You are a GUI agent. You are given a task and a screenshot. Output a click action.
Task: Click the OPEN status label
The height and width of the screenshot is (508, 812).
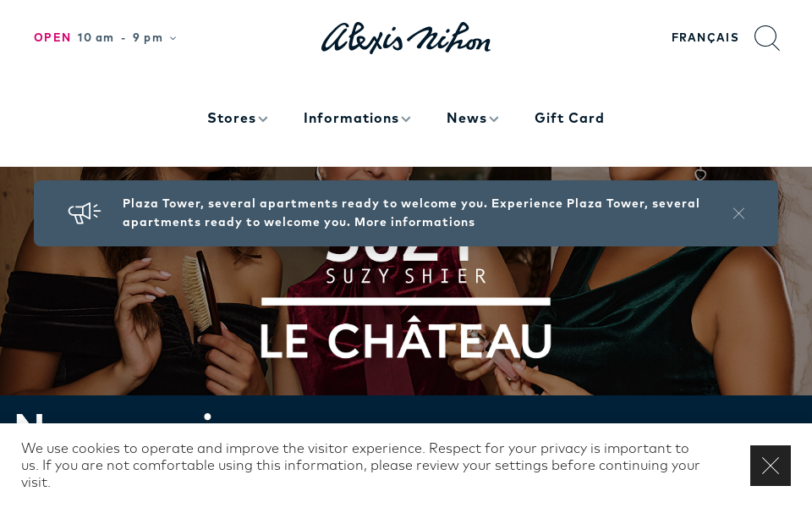tap(52, 38)
